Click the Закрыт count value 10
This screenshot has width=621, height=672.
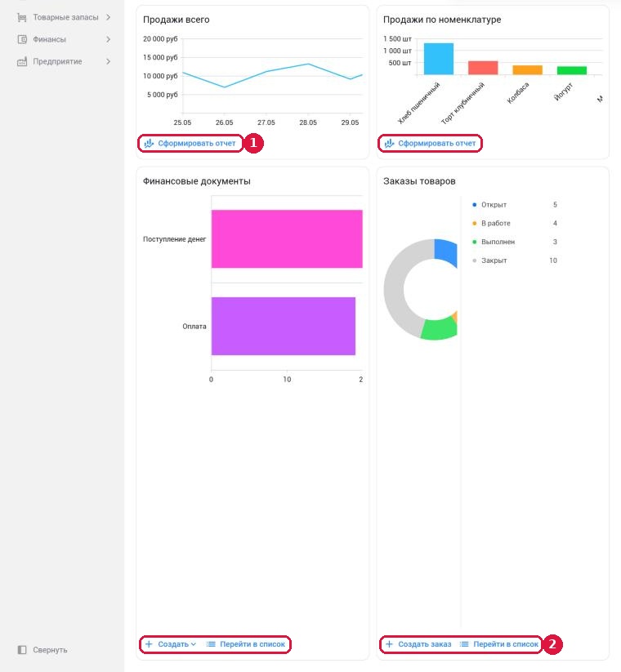pos(553,260)
